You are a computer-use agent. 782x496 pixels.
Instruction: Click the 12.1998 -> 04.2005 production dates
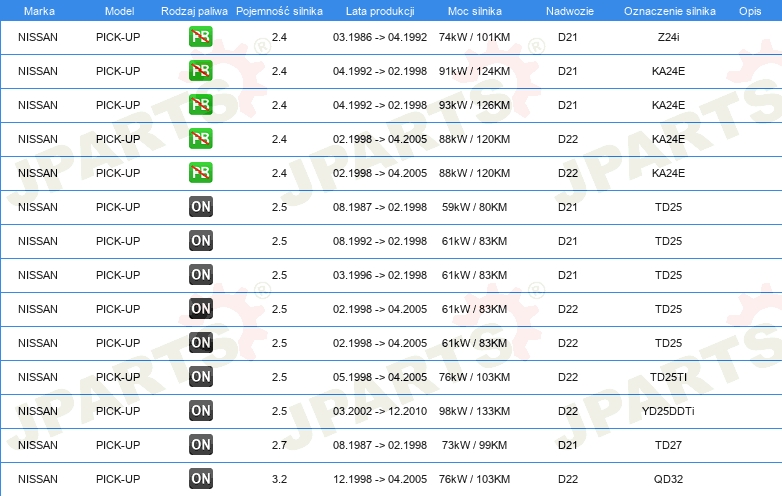click(x=380, y=479)
